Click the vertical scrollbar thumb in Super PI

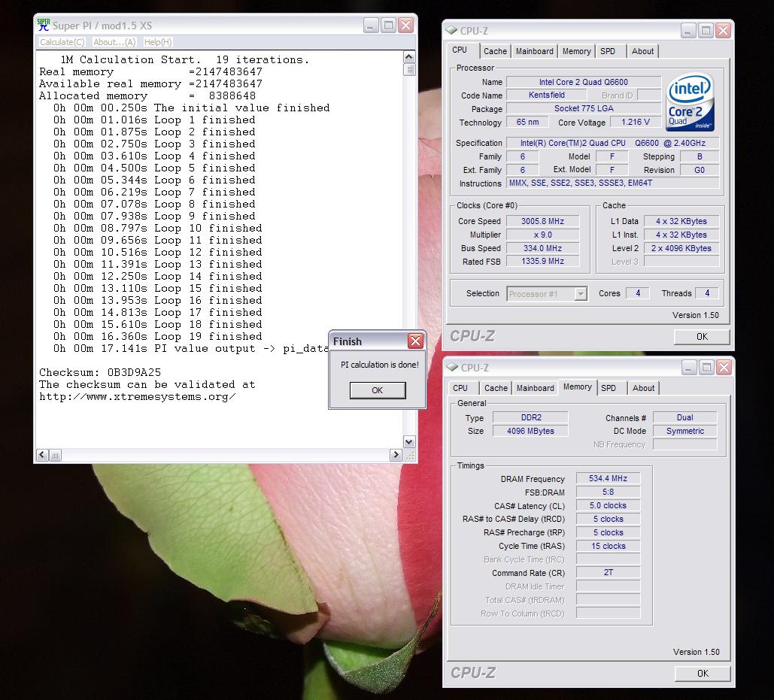tap(409, 70)
